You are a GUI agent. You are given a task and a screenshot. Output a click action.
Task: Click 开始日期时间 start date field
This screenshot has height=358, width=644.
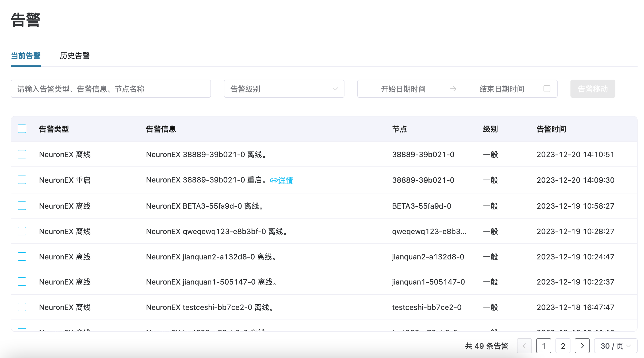(x=403, y=89)
